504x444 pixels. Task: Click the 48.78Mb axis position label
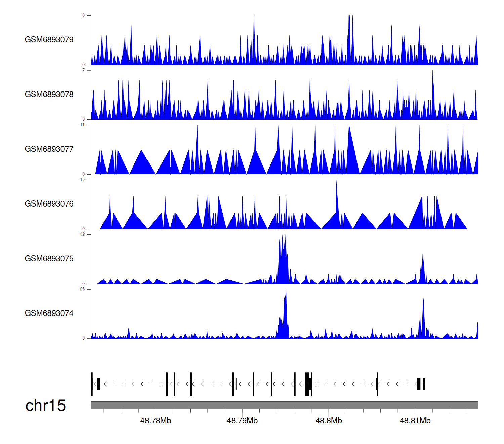pos(156,421)
